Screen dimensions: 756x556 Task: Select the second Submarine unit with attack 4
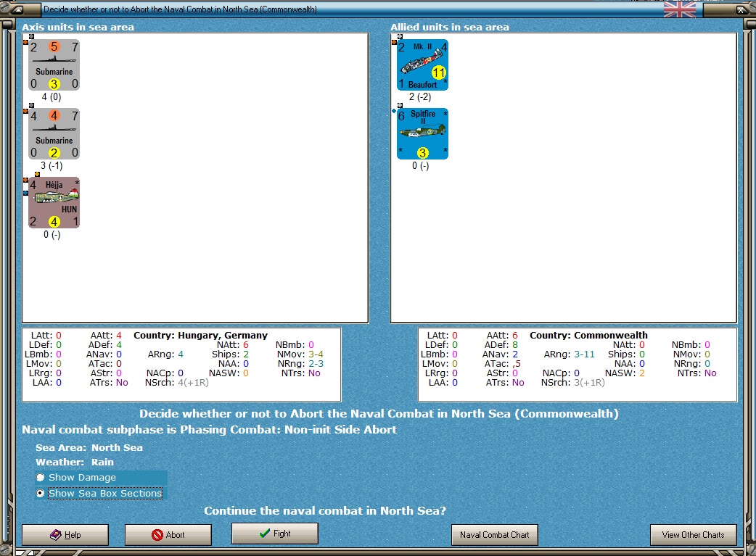click(54, 134)
